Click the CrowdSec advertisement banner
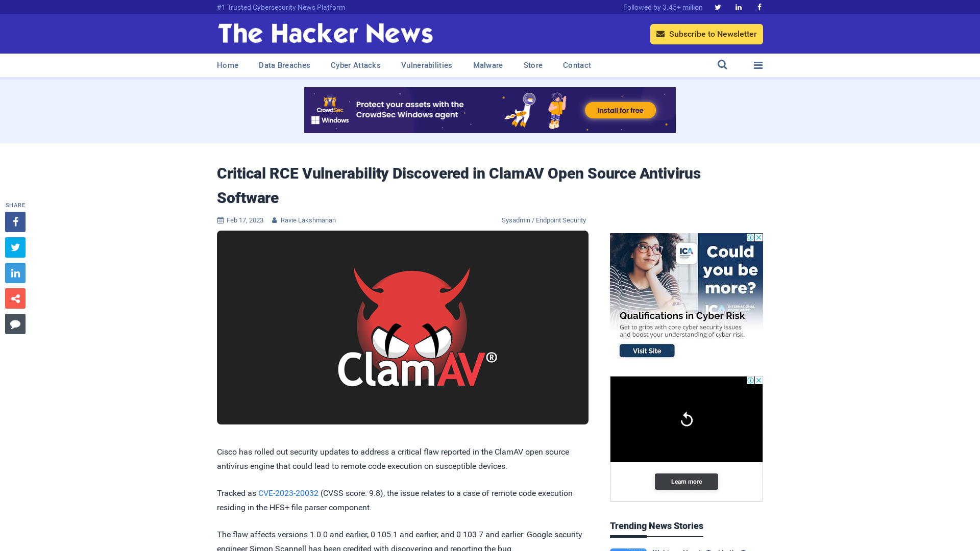980x551 pixels. (x=490, y=110)
